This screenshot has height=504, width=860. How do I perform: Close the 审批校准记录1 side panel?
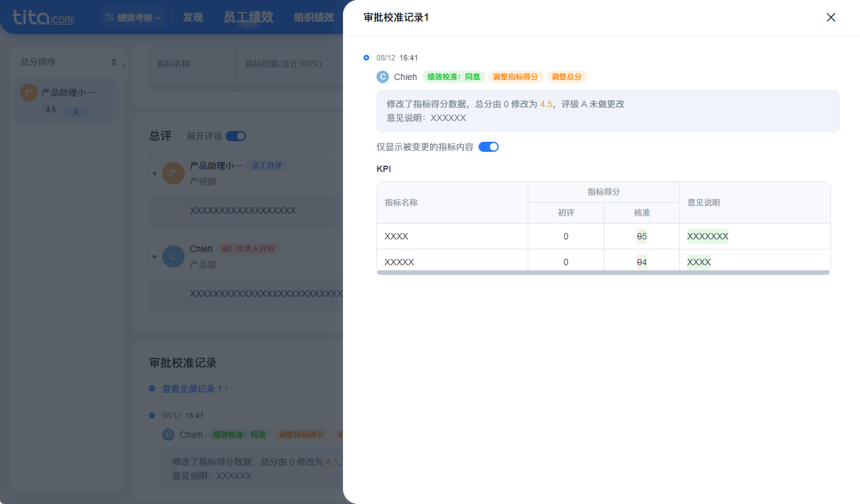831,18
